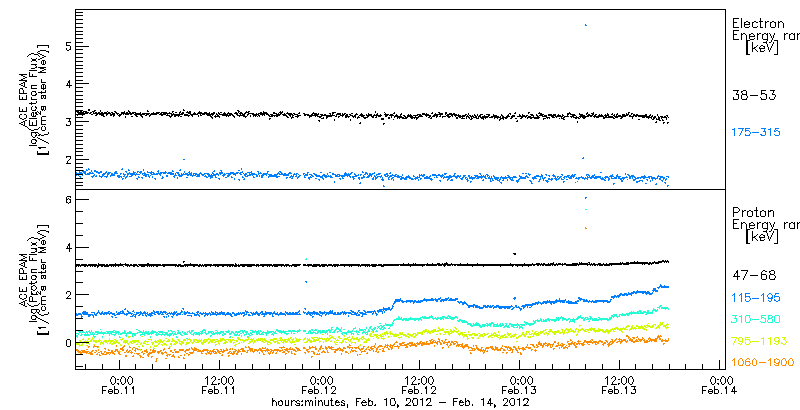Click the cyan proton label 310-580
Screen dimensions: 800x410
pyautogui.click(x=756, y=320)
